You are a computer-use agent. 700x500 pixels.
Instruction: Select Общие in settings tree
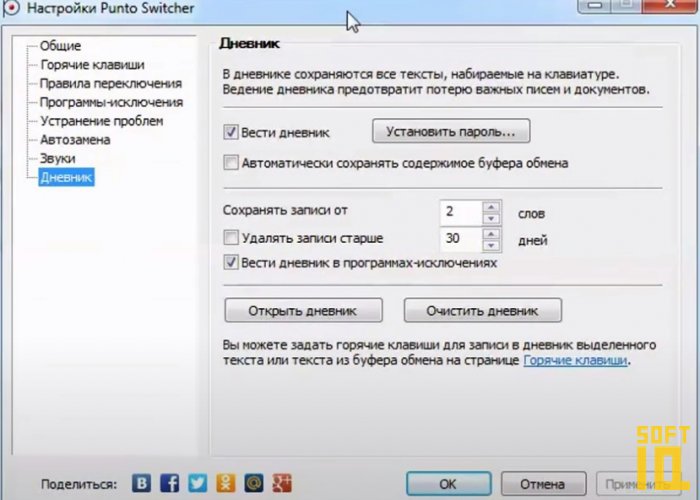click(x=60, y=46)
